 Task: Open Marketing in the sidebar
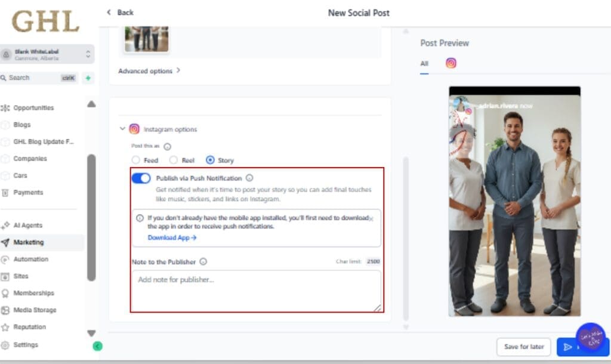tap(28, 242)
